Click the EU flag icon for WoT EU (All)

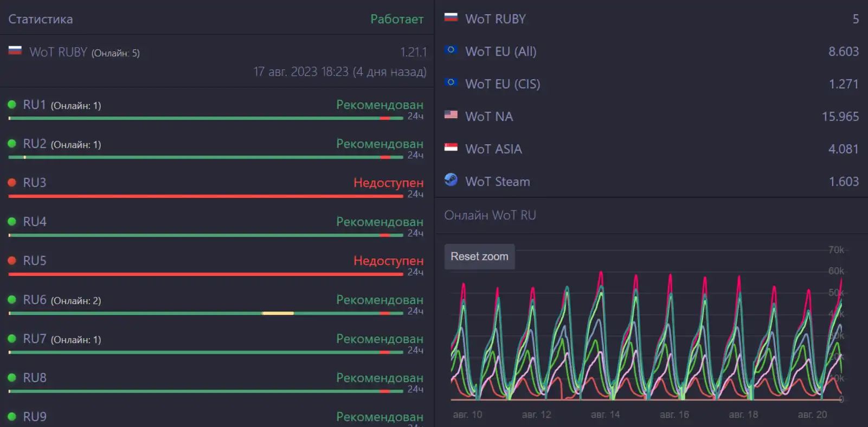[451, 49]
